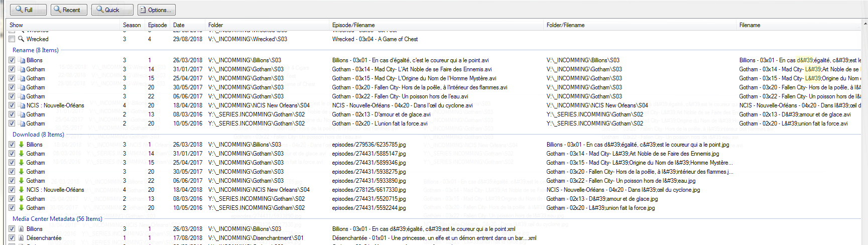Image resolution: width=868 pixels, height=245 pixels.
Task: Click green download arrow for Gotham 5592244.jpg row
Action: 22,208
